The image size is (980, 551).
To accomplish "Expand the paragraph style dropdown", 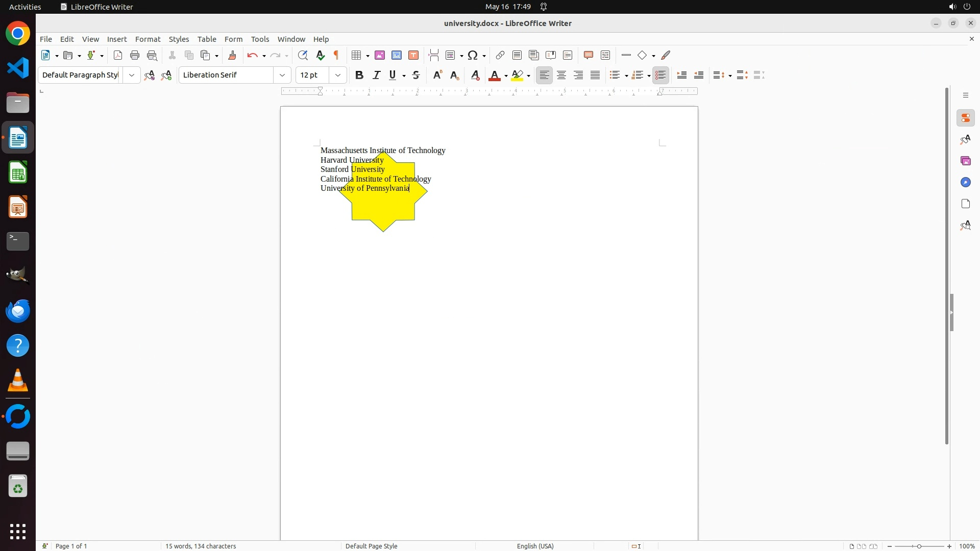I will (132, 76).
